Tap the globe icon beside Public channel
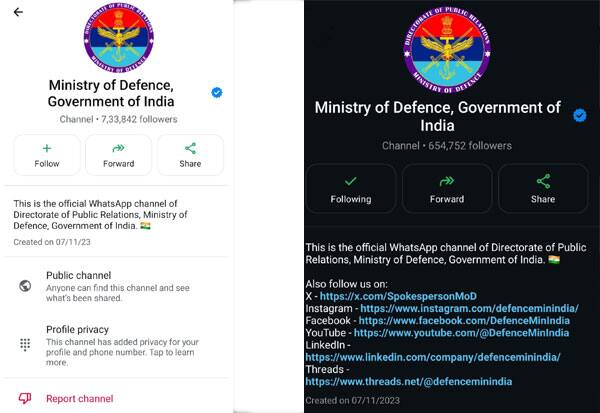Image resolution: width=600 pixels, height=413 pixels. click(25, 286)
